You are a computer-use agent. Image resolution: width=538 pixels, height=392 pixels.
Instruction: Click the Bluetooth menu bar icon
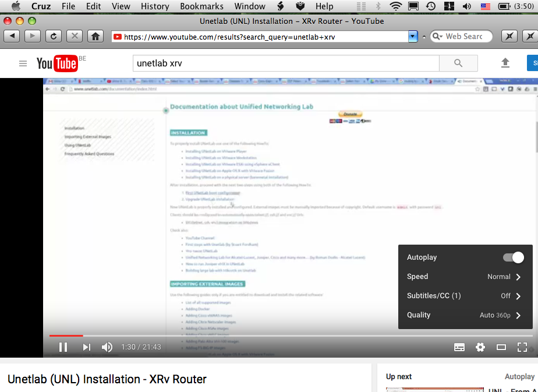(x=378, y=6)
